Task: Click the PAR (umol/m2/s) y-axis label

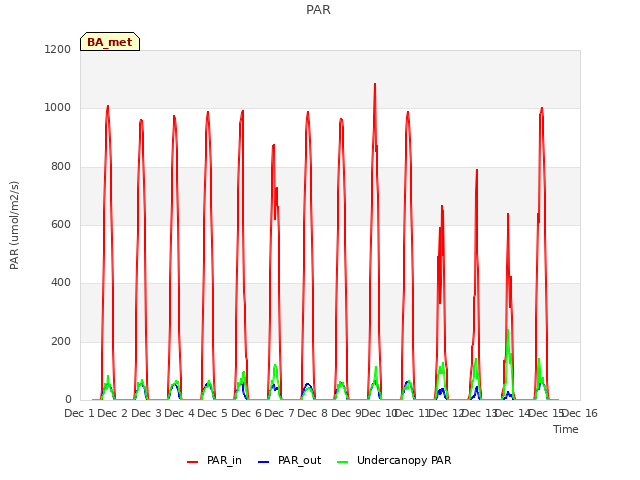Action: tap(14, 225)
